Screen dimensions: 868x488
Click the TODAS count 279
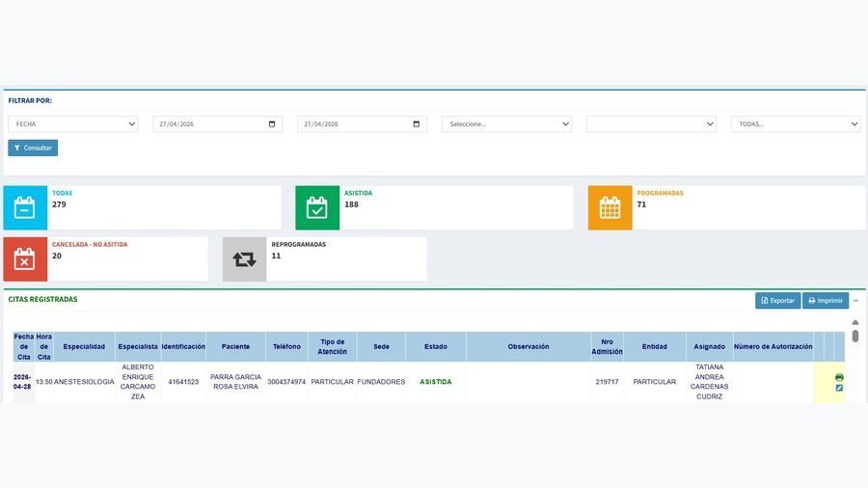click(x=59, y=204)
